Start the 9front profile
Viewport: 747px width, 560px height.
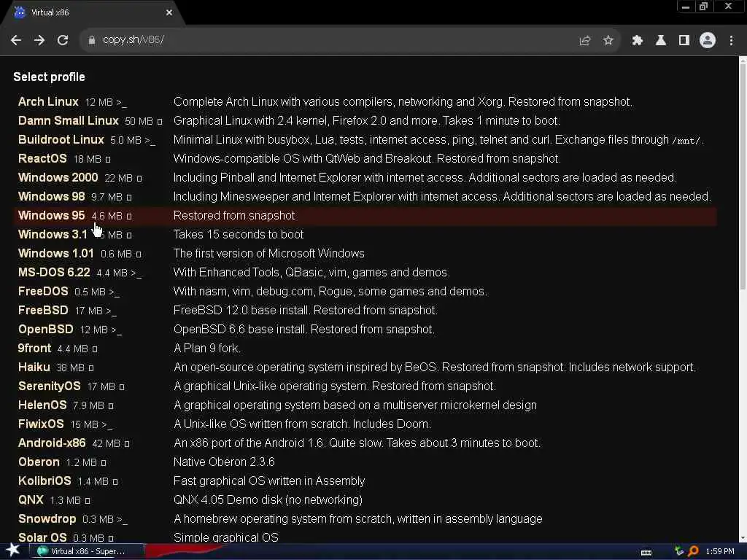[34, 349]
